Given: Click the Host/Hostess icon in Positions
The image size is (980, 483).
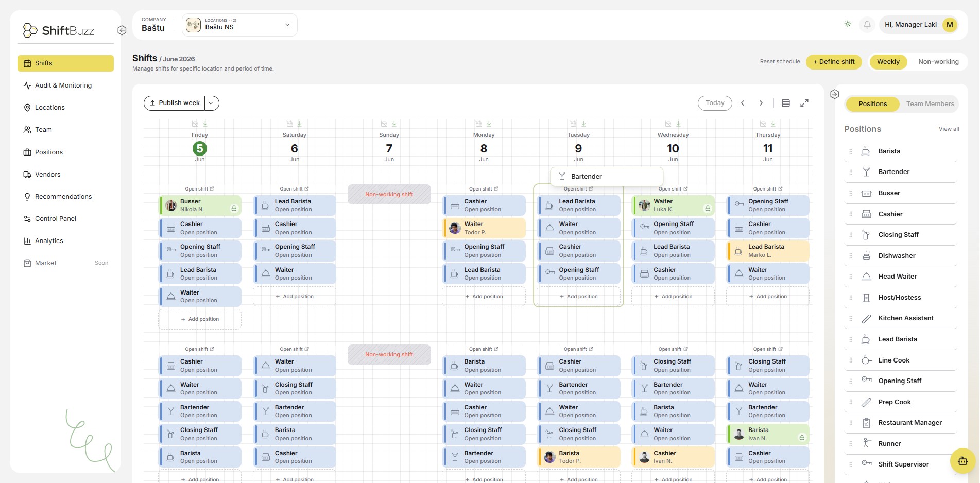Looking at the screenshot, I should pos(866,298).
